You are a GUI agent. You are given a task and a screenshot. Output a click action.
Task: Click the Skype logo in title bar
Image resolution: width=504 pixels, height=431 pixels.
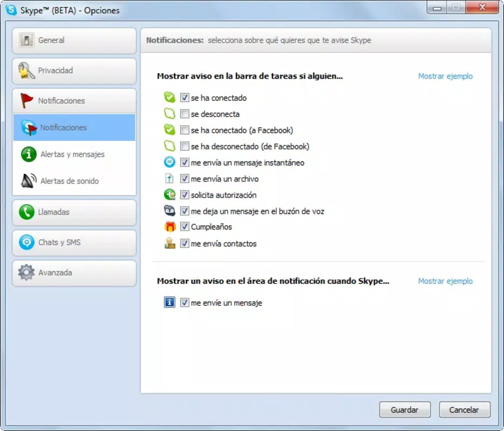[11, 10]
